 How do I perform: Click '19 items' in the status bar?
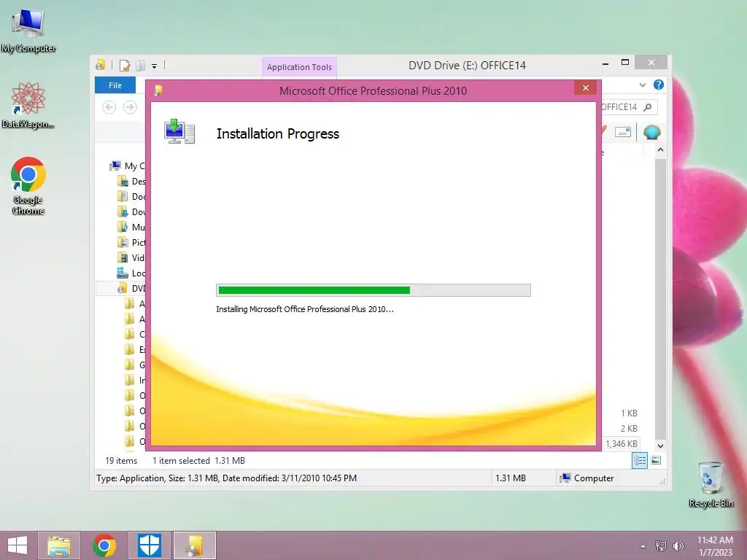(x=121, y=461)
